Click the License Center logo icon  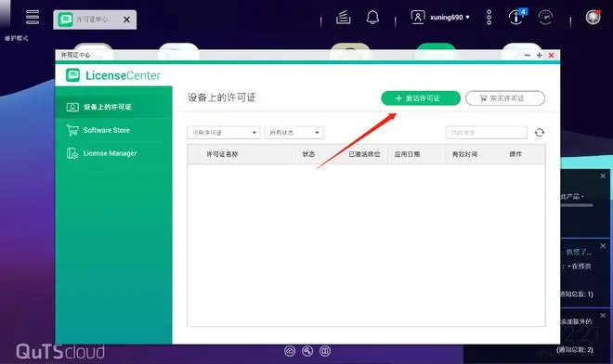click(72, 75)
